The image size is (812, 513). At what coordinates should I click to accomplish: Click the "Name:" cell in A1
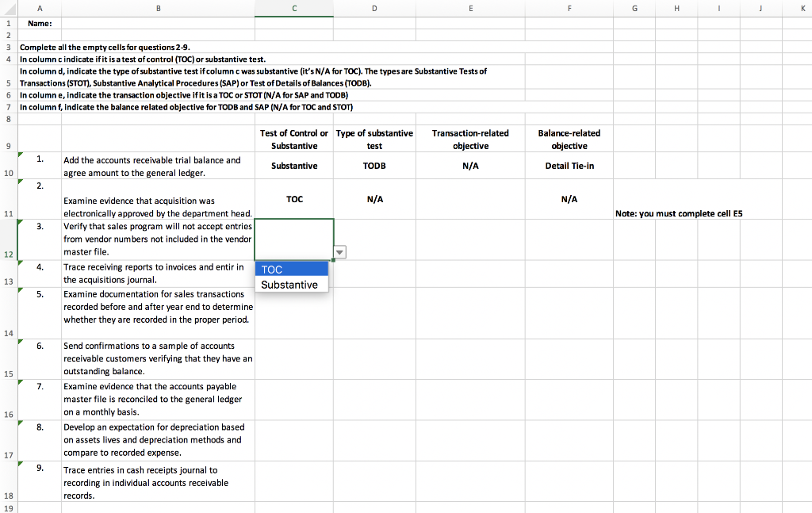tap(40, 23)
